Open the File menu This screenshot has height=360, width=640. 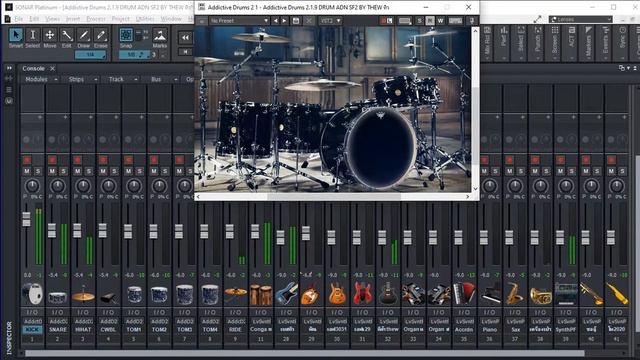[19, 19]
